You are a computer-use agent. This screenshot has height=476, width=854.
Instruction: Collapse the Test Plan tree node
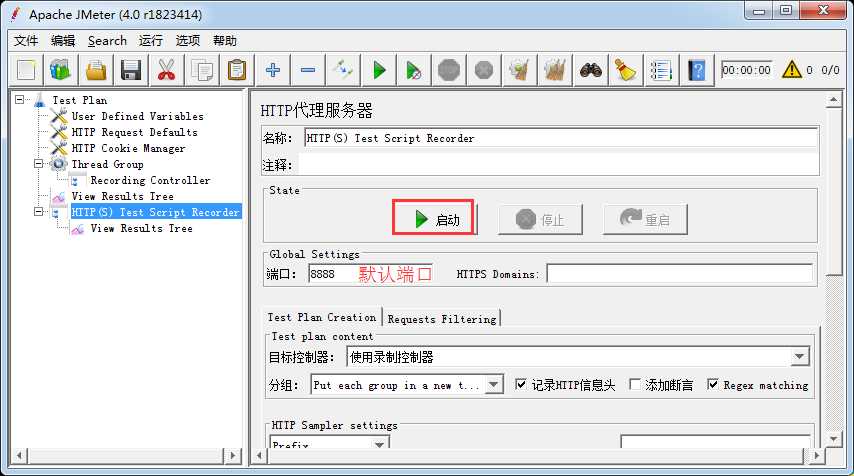tap(20, 100)
